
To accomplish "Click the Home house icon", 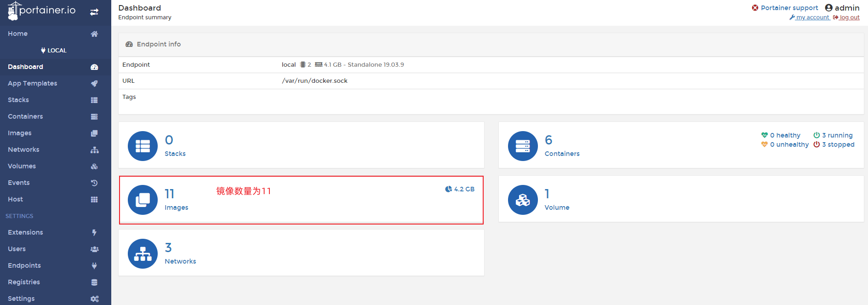I will pos(94,34).
